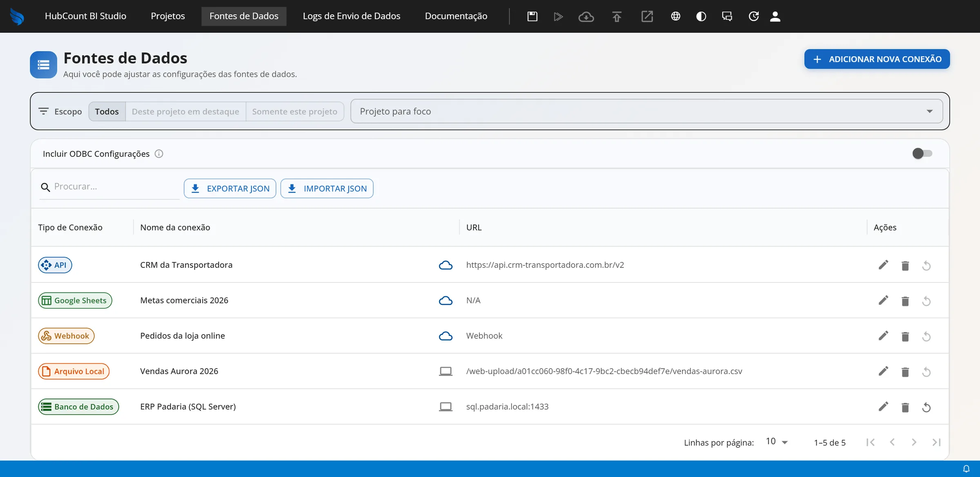Click the upload arrow icon in top bar

point(617,16)
